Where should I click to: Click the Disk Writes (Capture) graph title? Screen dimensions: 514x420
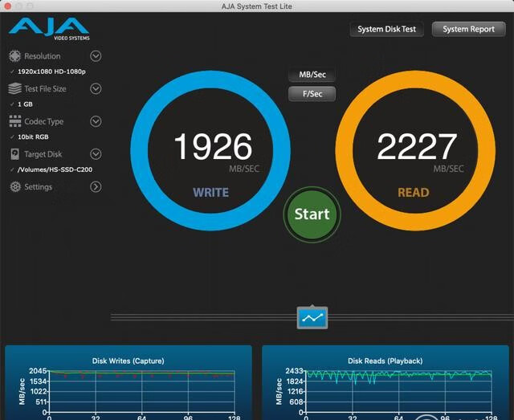(128, 361)
